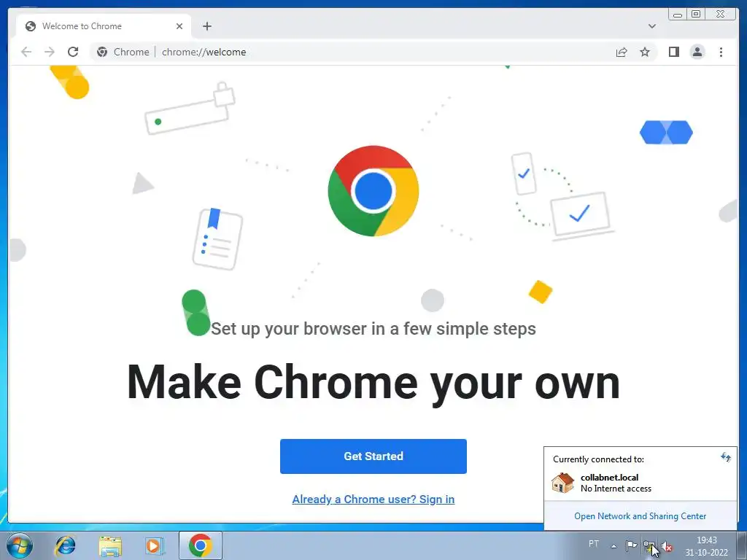The height and width of the screenshot is (560, 747).
Task: Bookmark this tab with the star icon
Action: point(645,52)
